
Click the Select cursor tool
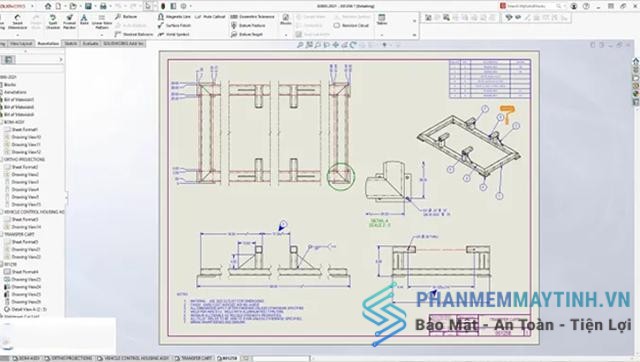coord(148,6)
